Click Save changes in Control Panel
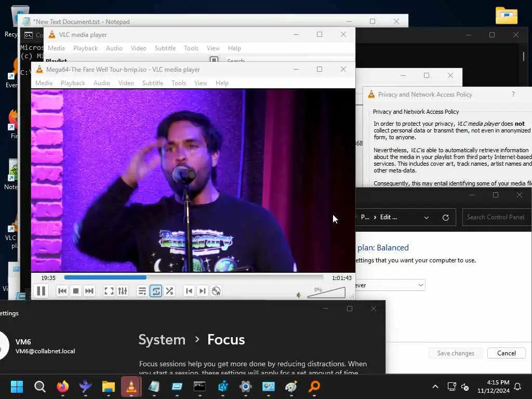532x399 pixels. pyautogui.click(x=456, y=353)
